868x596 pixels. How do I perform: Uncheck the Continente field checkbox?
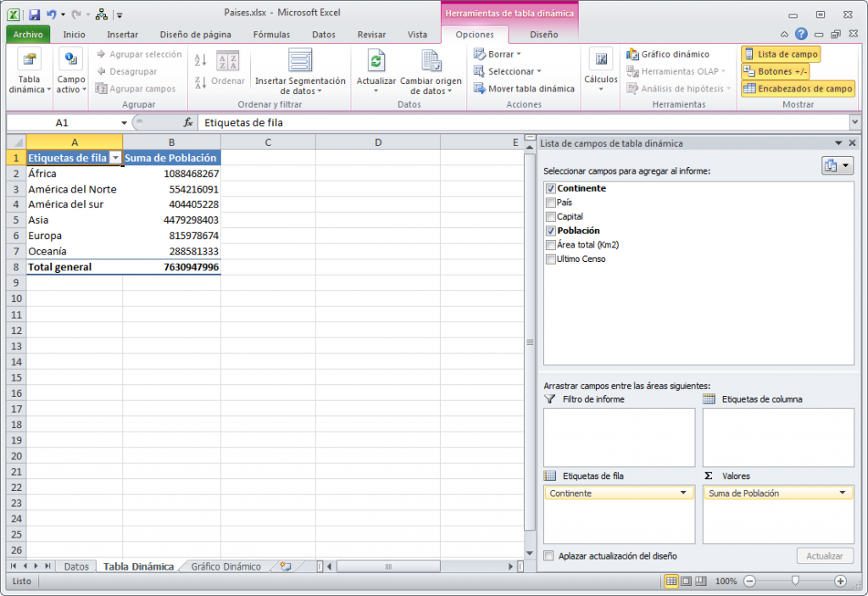coord(551,188)
